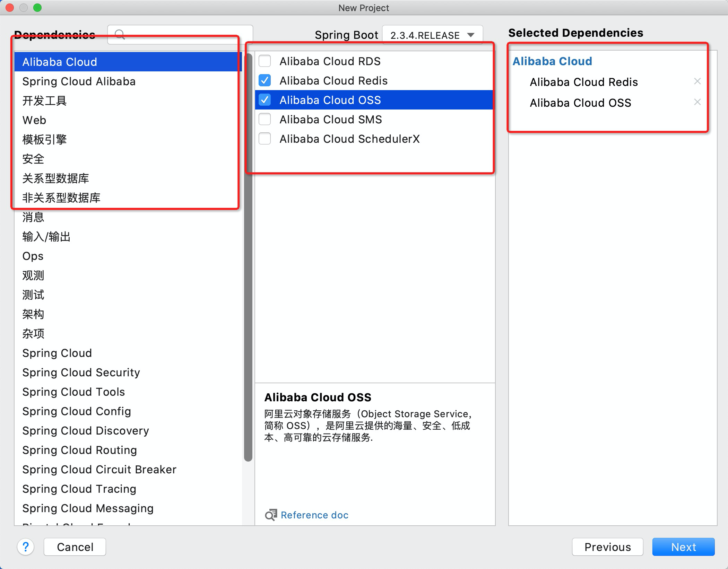Screen dimensions: 728x569
Task: Proceed with the Next button
Action: tap(683, 547)
